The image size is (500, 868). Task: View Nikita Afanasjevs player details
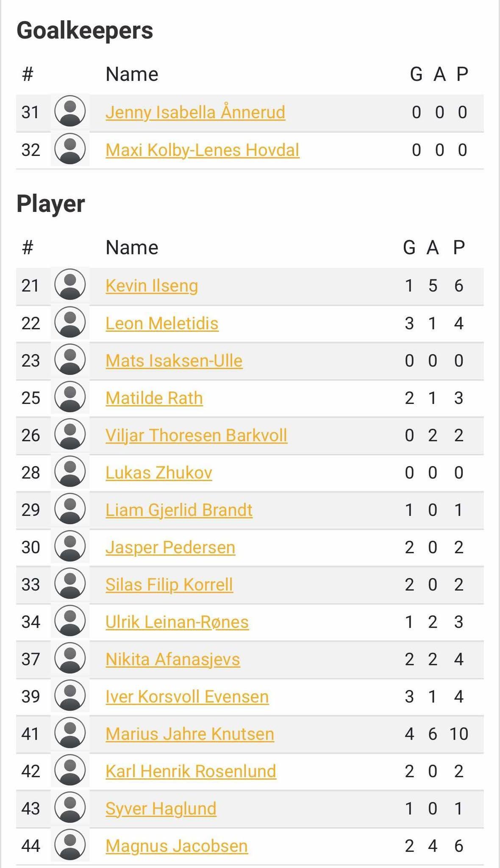pos(172,659)
